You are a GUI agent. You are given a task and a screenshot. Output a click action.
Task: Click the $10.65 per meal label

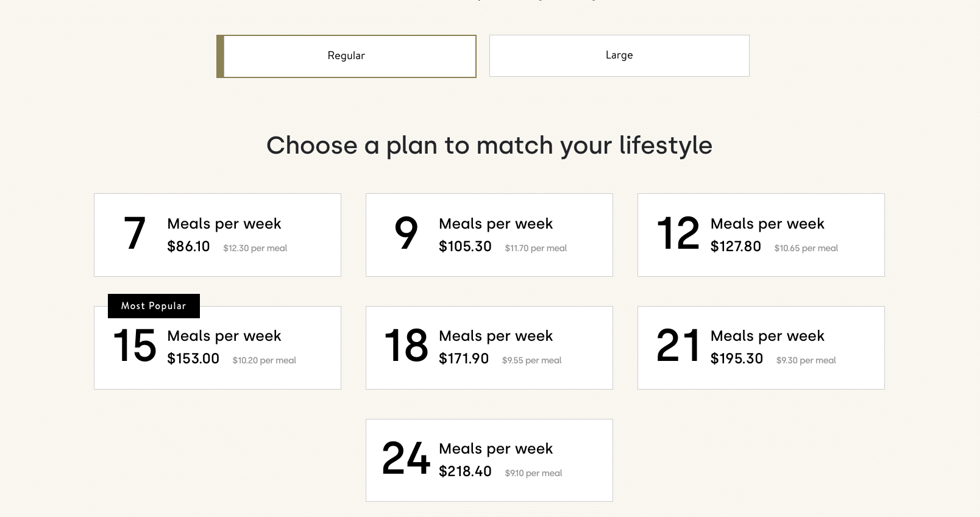(806, 248)
